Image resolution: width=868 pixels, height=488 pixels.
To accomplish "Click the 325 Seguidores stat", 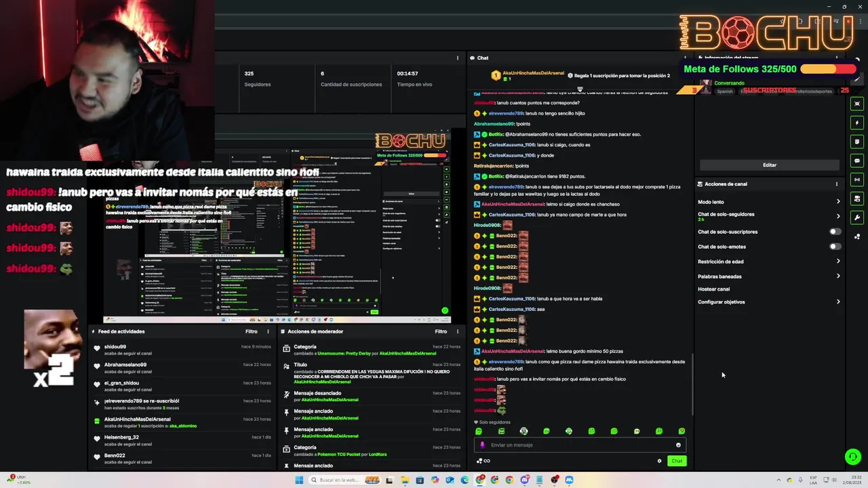I will [x=249, y=73].
